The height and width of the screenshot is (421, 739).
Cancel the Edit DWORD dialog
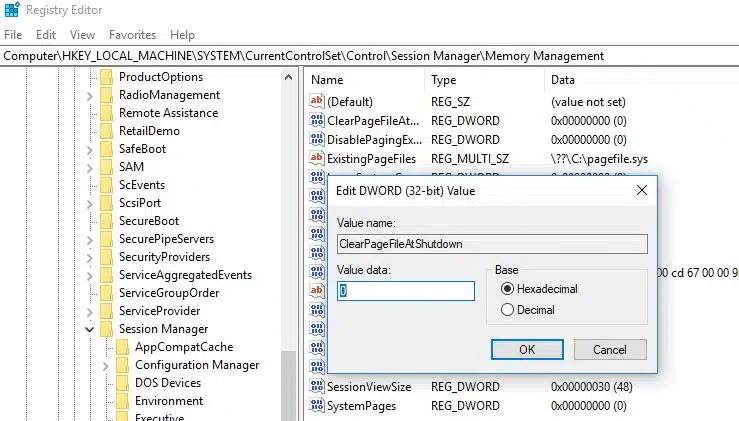pyautogui.click(x=609, y=350)
